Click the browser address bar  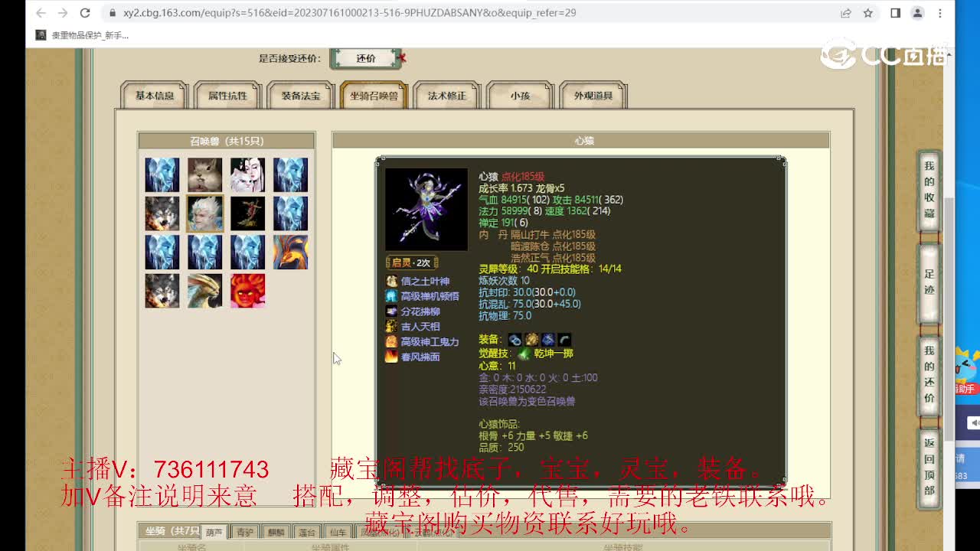(306, 13)
